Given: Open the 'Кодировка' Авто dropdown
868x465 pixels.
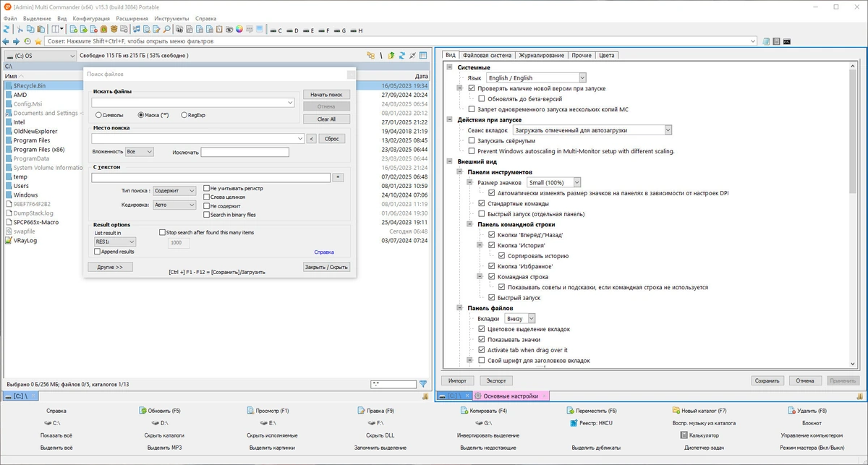Looking at the screenshot, I should [174, 205].
